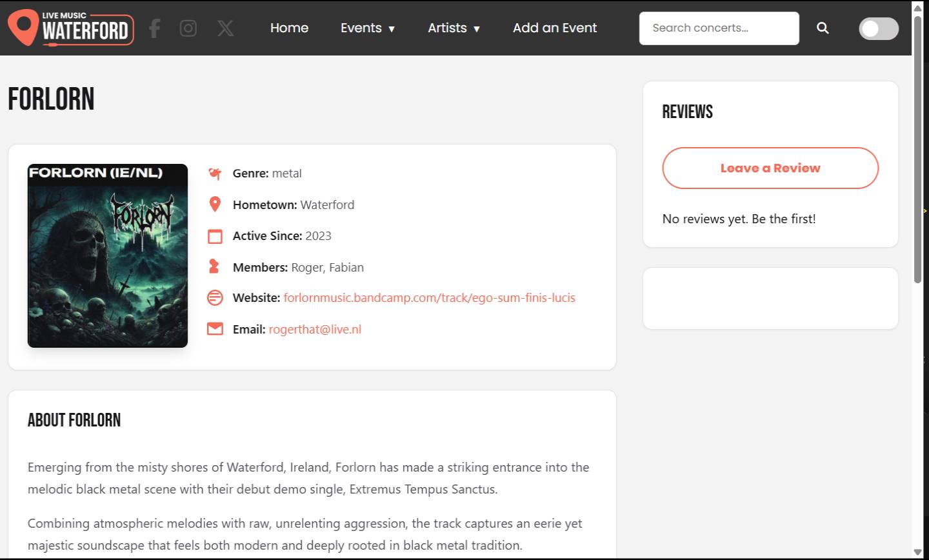Image resolution: width=929 pixels, height=560 pixels.
Task: Click the Forlorn album artwork thumbnail
Action: [x=107, y=255]
